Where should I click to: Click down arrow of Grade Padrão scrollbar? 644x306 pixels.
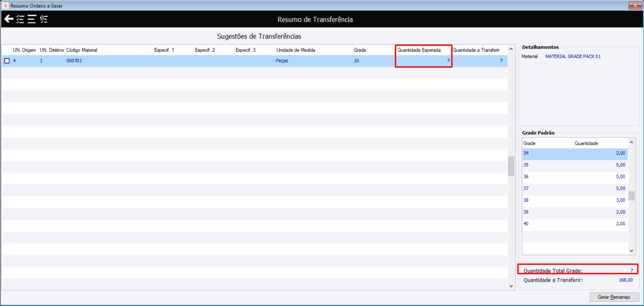632,251
